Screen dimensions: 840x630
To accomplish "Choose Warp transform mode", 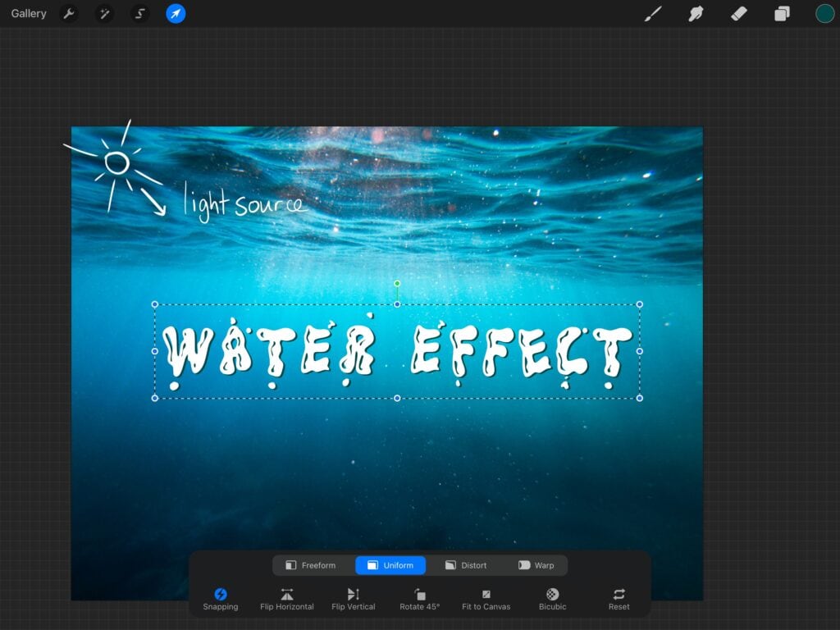I will [536, 565].
